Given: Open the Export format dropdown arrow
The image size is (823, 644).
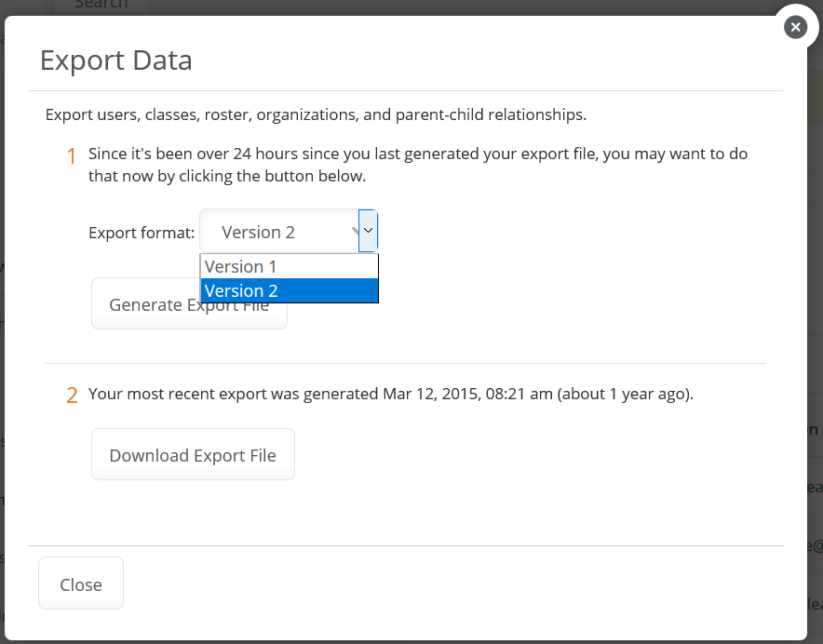Looking at the screenshot, I should tap(368, 231).
